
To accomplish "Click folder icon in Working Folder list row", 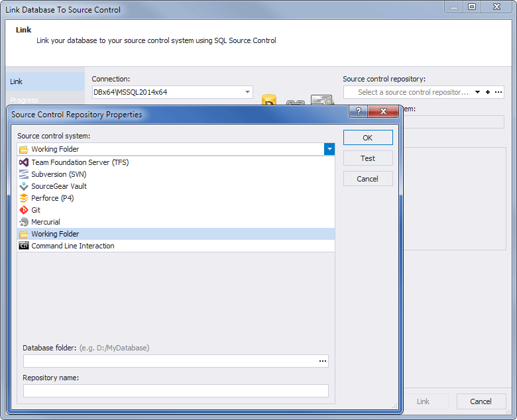I will [x=24, y=235].
